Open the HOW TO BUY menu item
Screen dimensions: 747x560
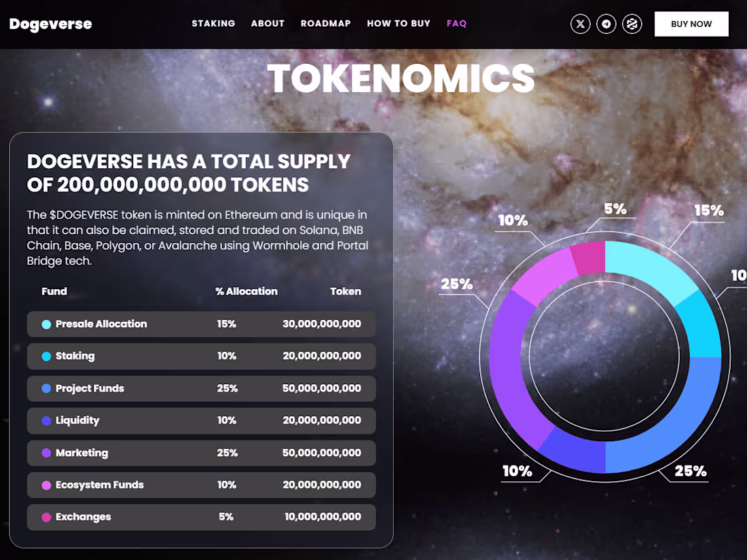(x=399, y=23)
